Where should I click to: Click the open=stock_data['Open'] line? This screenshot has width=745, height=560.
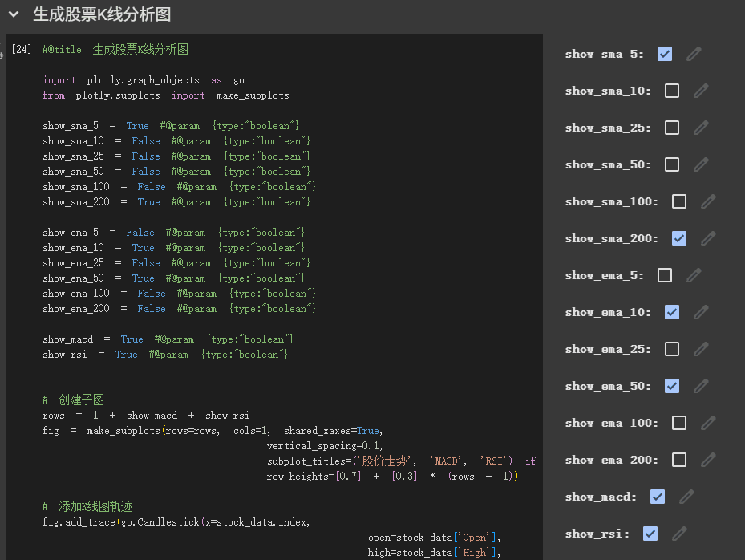435,538
